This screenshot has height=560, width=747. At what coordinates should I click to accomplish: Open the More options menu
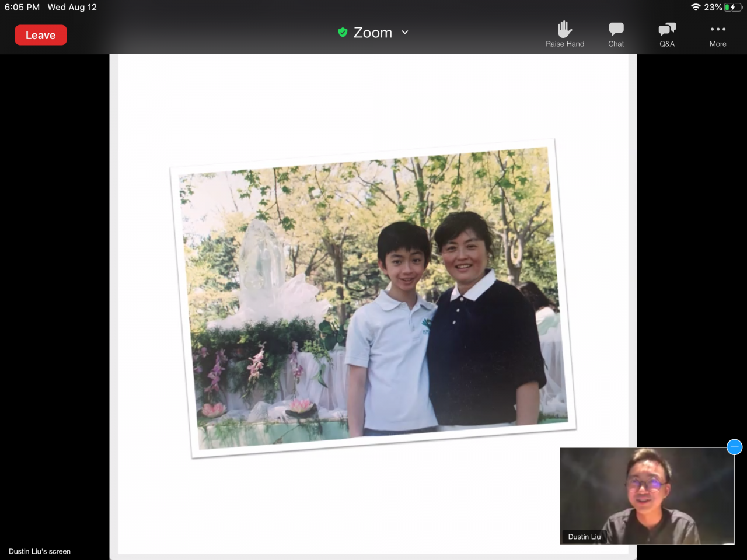click(x=718, y=34)
